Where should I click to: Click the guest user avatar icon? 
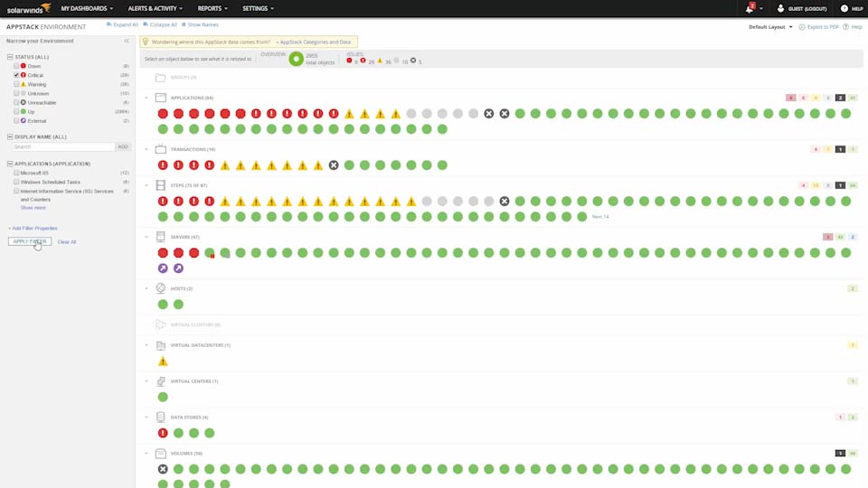(x=780, y=8)
